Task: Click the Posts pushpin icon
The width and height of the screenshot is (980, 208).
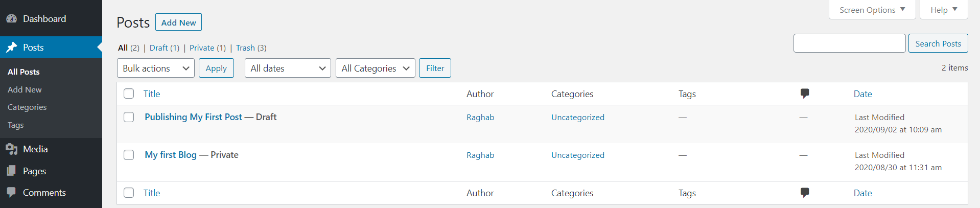Action: coord(11,48)
